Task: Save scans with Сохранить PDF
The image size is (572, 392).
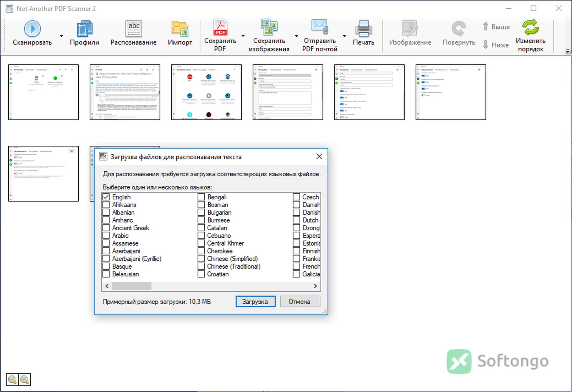Action: click(x=220, y=36)
